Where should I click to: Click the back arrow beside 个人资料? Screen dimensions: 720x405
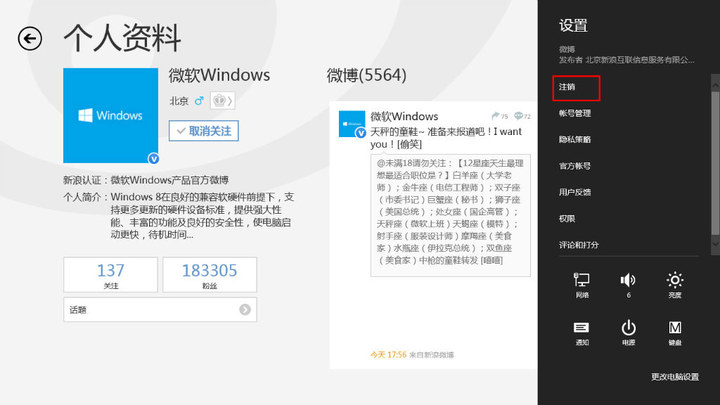point(31,39)
